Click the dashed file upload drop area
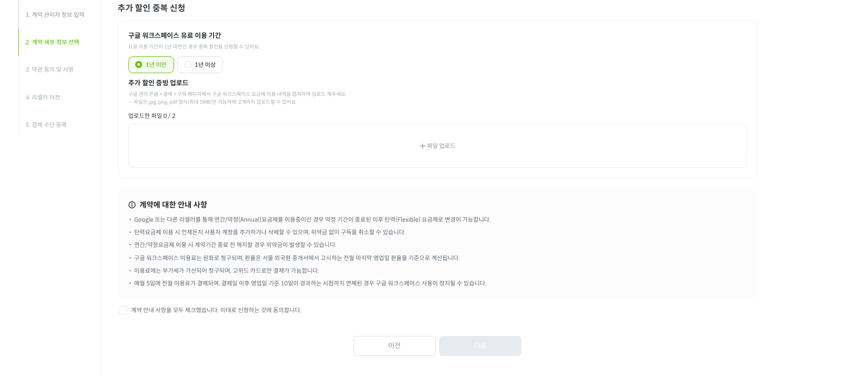868x377 pixels. (x=437, y=146)
